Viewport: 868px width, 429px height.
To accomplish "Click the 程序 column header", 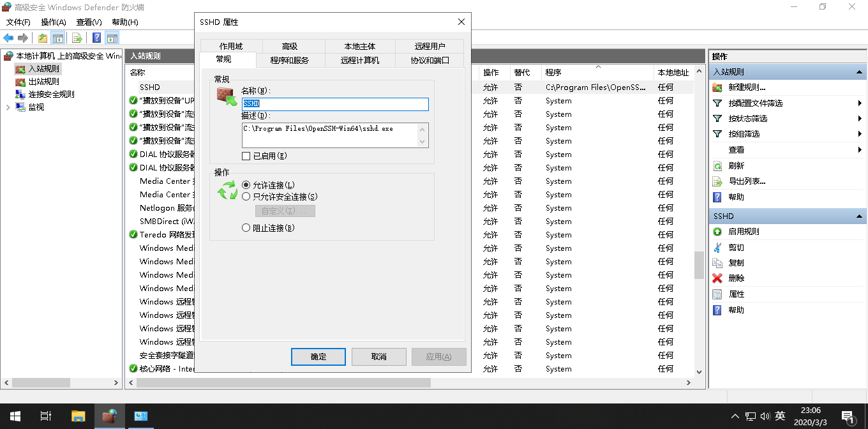I will [x=597, y=73].
